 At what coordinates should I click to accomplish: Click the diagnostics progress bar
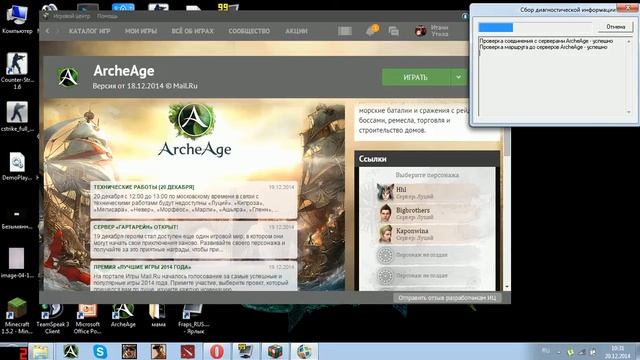point(535,27)
